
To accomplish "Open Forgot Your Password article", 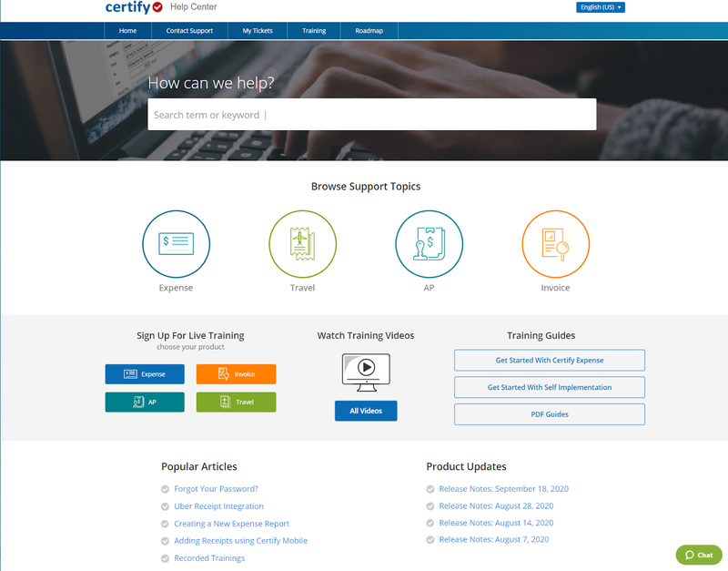I will click(216, 489).
